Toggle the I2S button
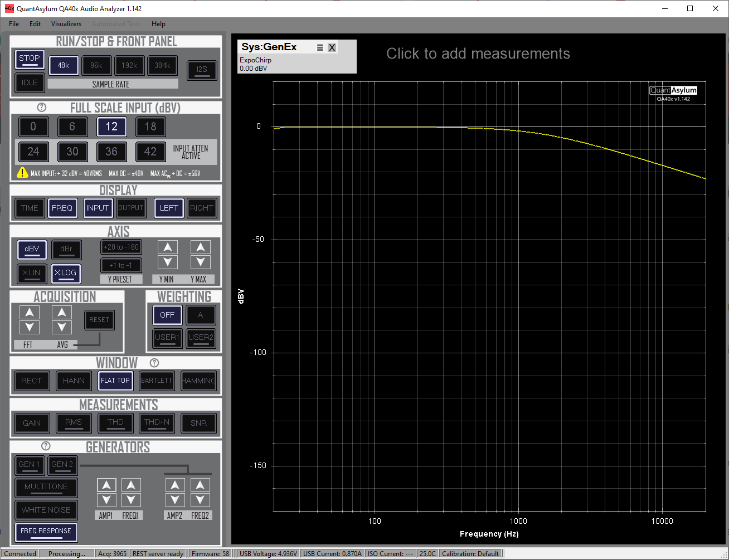The width and height of the screenshot is (729, 560). [x=202, y=70]
